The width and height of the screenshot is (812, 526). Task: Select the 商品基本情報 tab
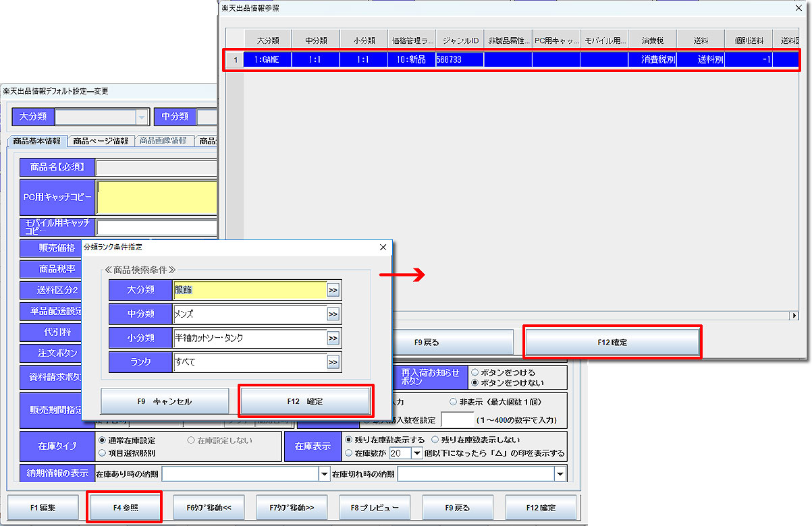coord(37,141)
